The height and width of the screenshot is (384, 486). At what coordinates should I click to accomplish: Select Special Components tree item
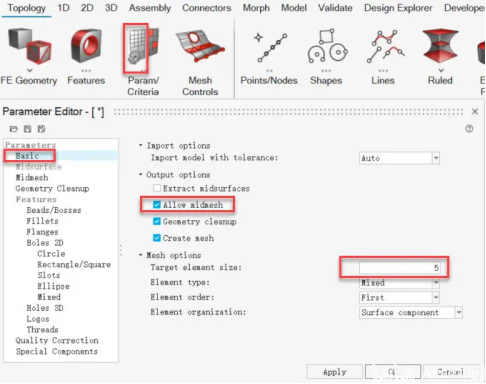pos(57,351)
